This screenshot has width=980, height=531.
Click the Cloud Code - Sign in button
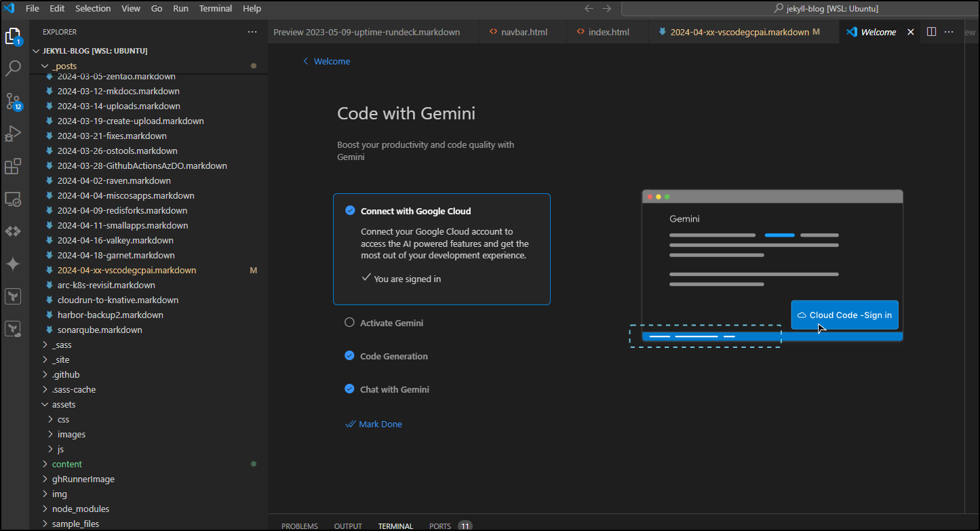tap(844, 315)
